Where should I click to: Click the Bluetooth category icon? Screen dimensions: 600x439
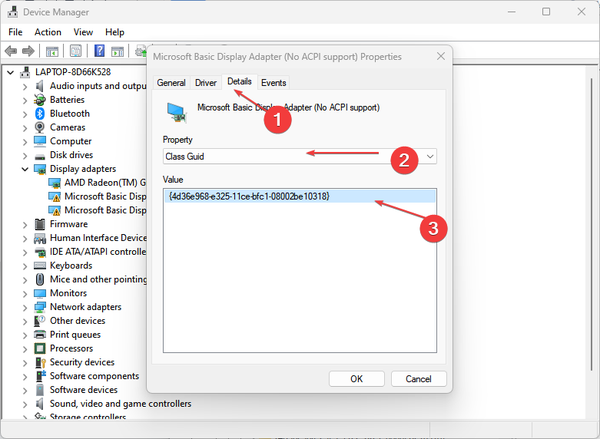40,114
